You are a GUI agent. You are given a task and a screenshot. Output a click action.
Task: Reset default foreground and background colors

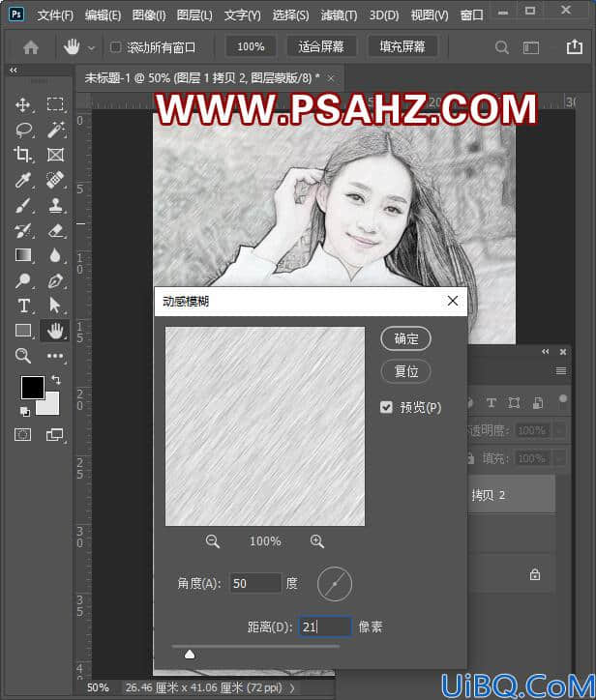click(25, 411)
